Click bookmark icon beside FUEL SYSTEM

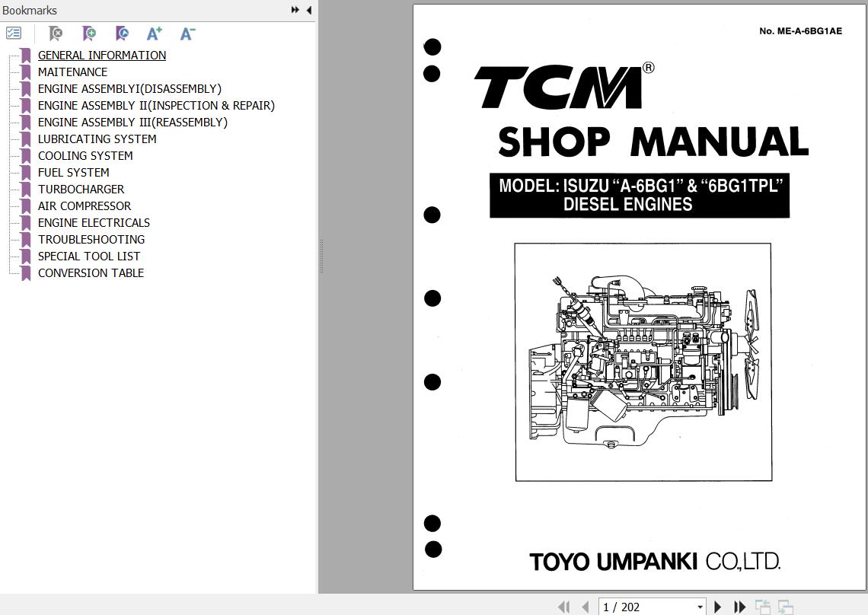25,173
